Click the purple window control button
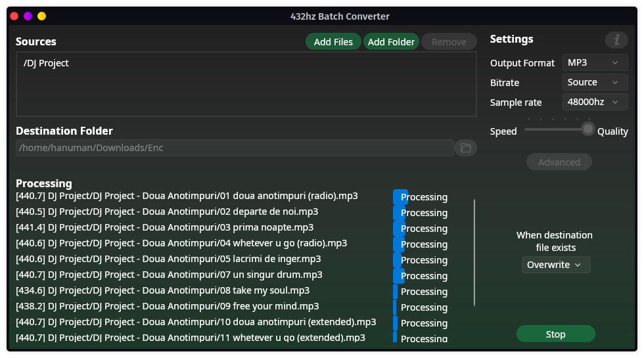The image size is (644, 358). pyautogui.click(x=28, y=16)
